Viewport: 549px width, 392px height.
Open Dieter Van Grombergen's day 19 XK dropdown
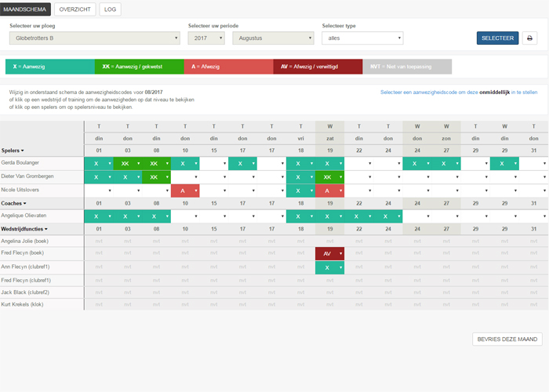[x=329, y=177]
